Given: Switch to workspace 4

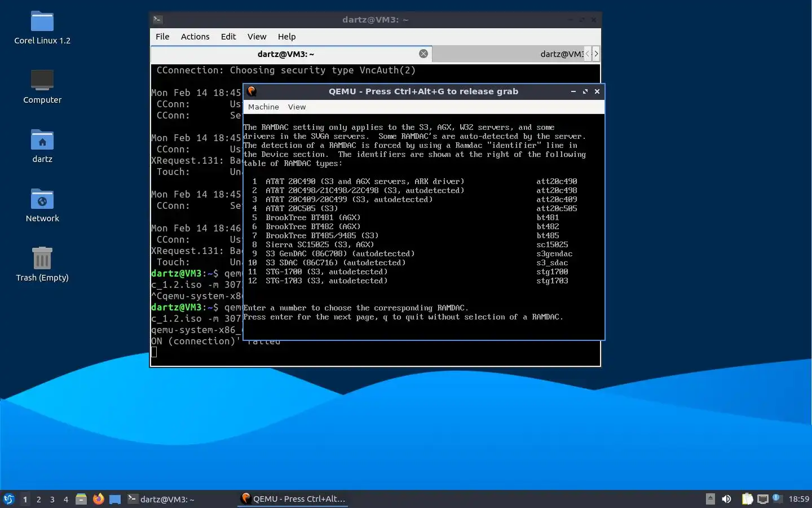Looking at the screenshot, I should coord(65,500).
